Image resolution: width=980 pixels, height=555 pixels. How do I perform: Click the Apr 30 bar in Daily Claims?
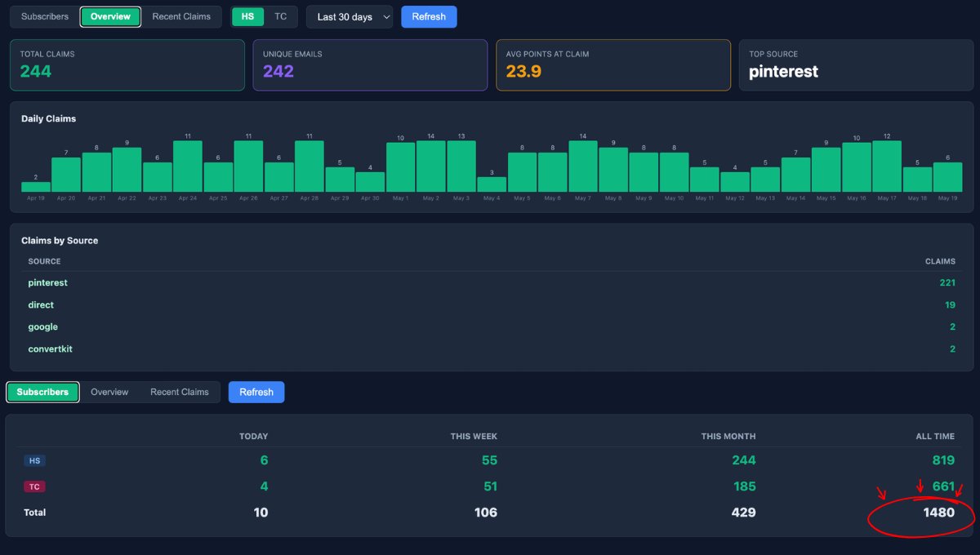(370, 182)
